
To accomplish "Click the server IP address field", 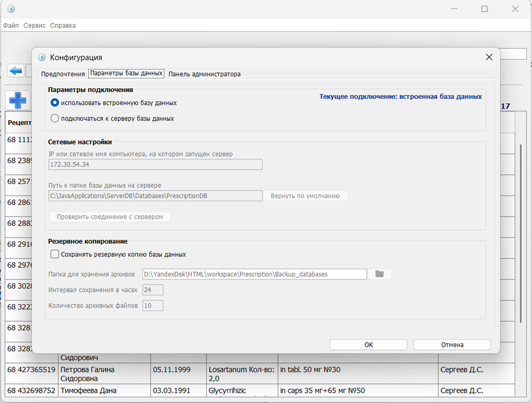I will [155, 165].
